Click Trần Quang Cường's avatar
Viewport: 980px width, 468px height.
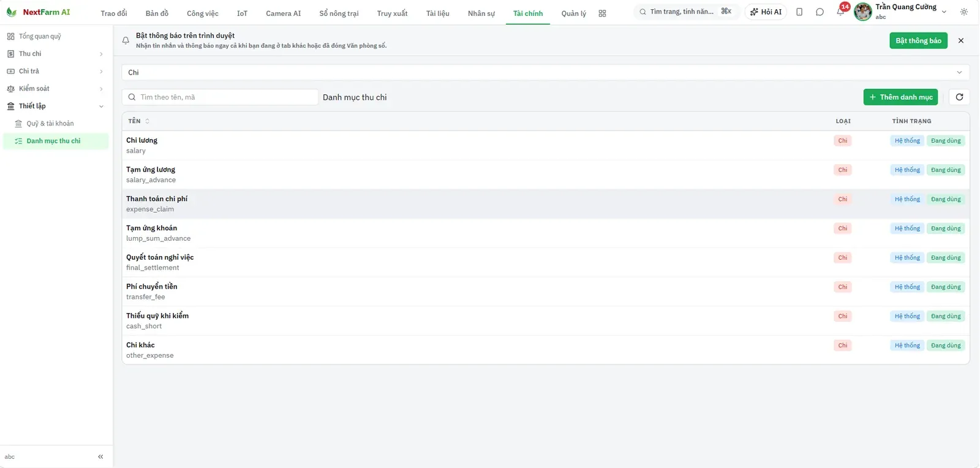tap(863, 12)
